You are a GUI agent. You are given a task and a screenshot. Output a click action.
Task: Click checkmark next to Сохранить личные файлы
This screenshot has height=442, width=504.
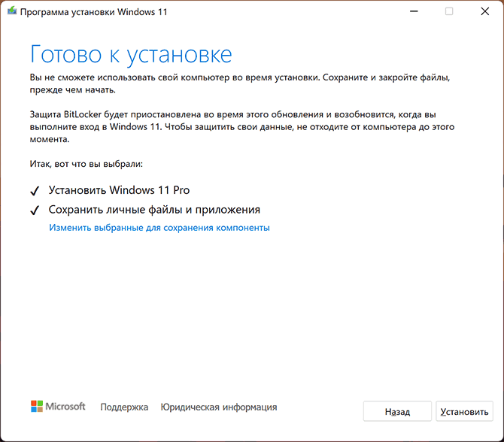point(35,210)
